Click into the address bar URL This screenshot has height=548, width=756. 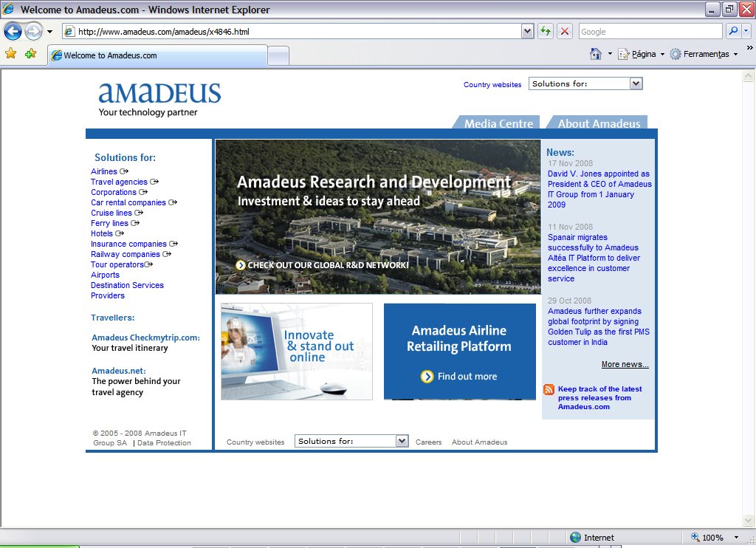(291, 32)
